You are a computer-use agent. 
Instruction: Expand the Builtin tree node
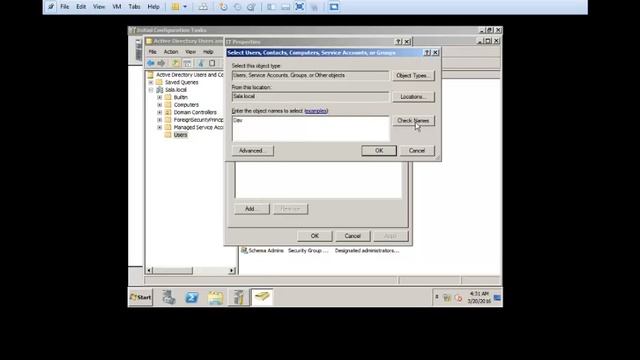point(160,98)
